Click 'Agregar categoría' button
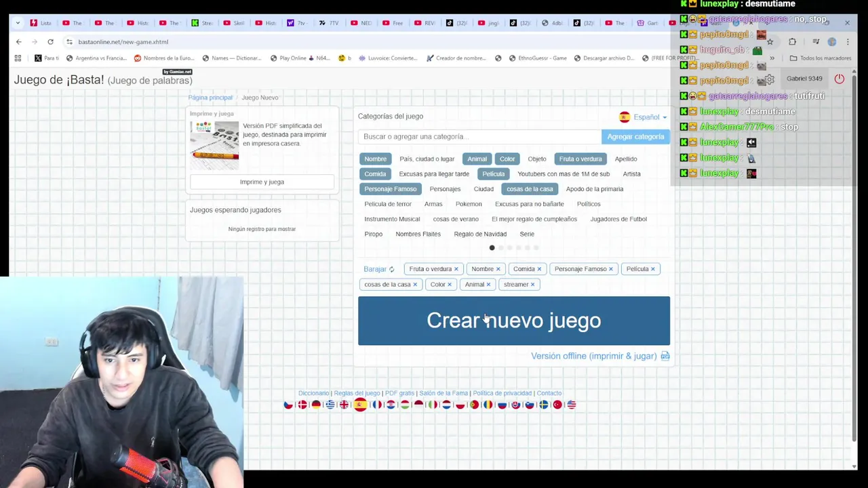 (635, 137)
